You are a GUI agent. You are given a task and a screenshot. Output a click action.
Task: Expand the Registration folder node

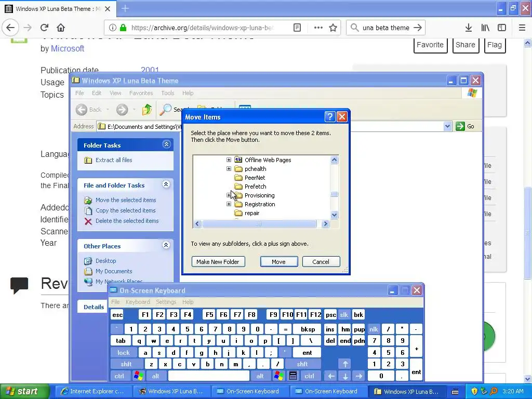click(x=229, y=204)
